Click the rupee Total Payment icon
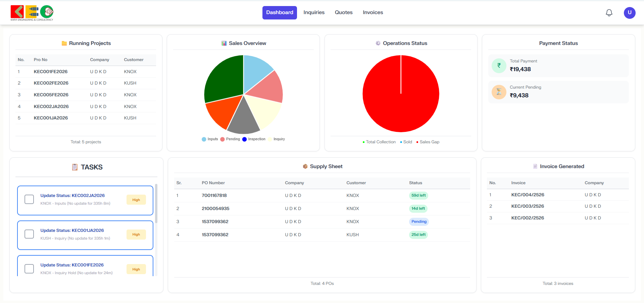The width and height of the screenshot is (644, 303). 499,66
